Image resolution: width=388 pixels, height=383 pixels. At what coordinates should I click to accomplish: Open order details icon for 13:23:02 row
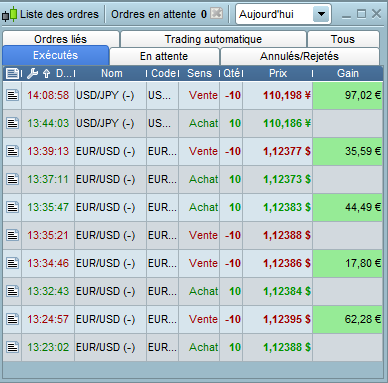click(12, 347)
